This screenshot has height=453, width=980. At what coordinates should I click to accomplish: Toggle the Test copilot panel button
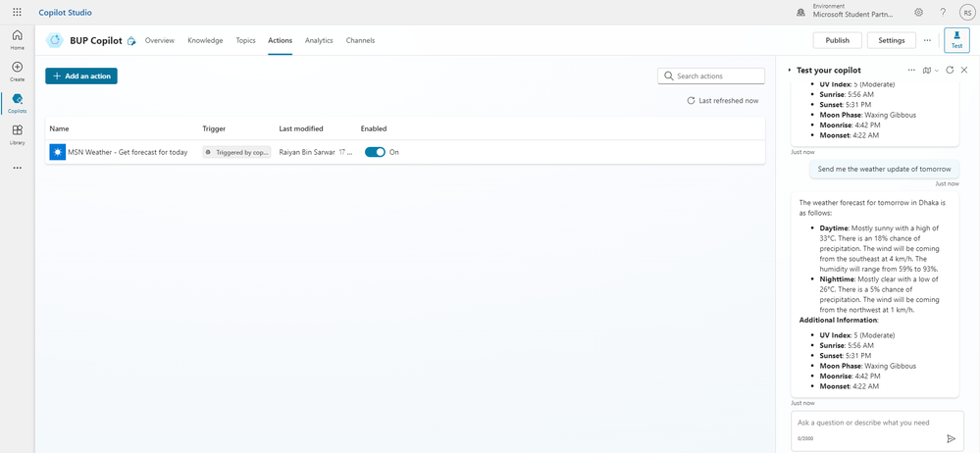[956, 40]
